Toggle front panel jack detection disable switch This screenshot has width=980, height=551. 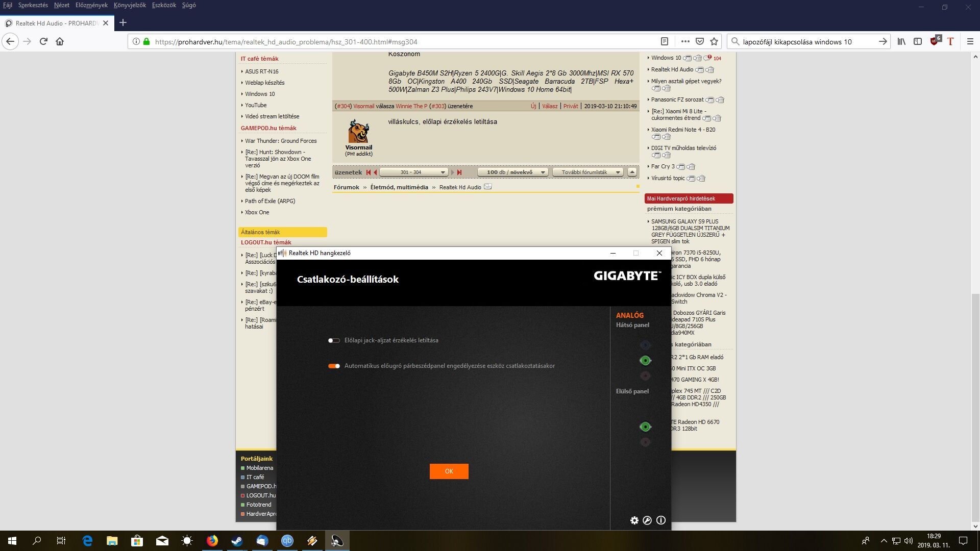tap(334, 340)
